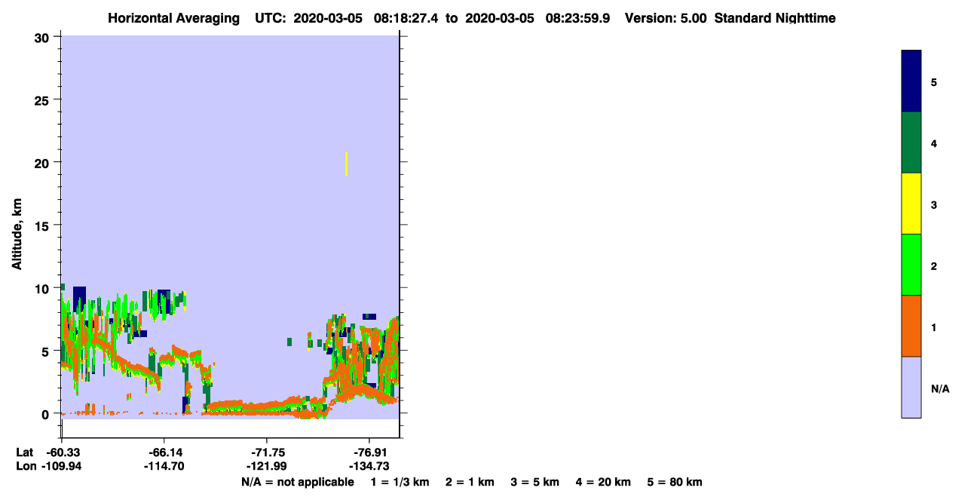Screen dimensions: 980x503
Task: Click the start time '08:18:27.4' in title
Action: click(x=405, y=18)
